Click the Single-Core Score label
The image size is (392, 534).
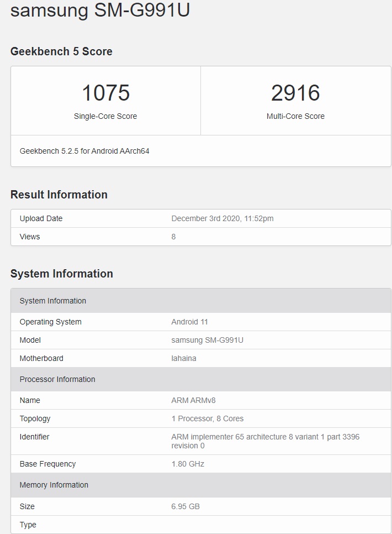click(105, 116)
